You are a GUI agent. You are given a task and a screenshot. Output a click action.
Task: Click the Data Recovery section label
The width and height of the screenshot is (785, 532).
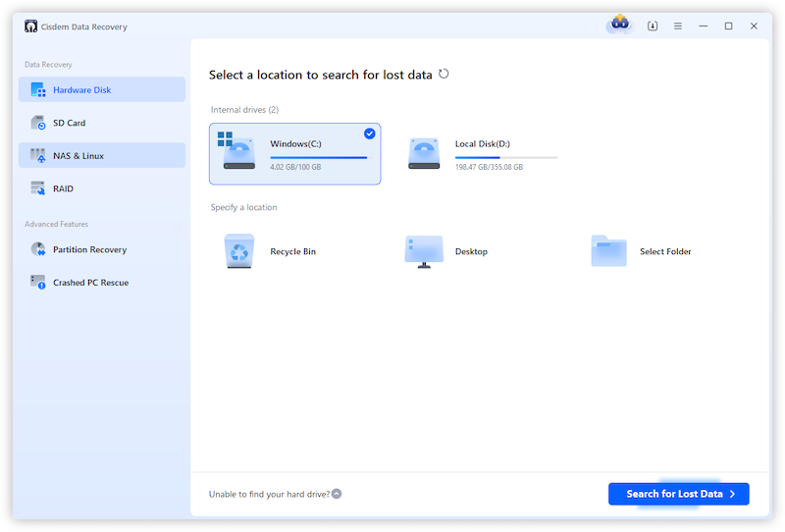pos(48,65)
